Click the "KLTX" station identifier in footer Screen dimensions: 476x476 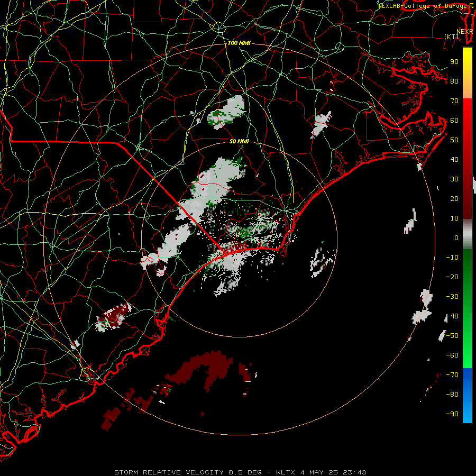coord(286,472)
